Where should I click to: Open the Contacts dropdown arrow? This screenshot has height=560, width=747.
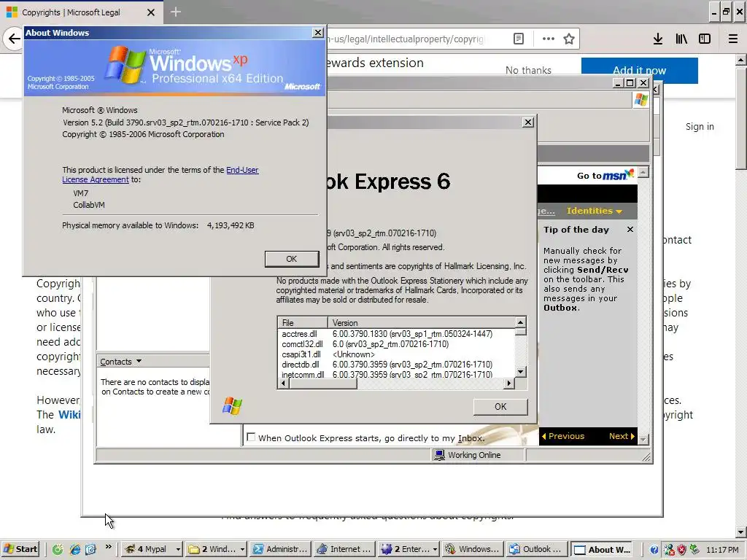point(139,362)
